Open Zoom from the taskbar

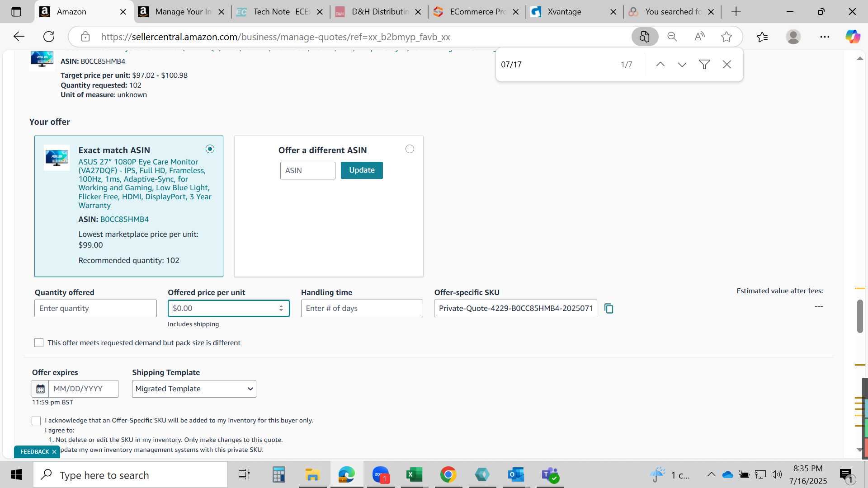point(381,475)
